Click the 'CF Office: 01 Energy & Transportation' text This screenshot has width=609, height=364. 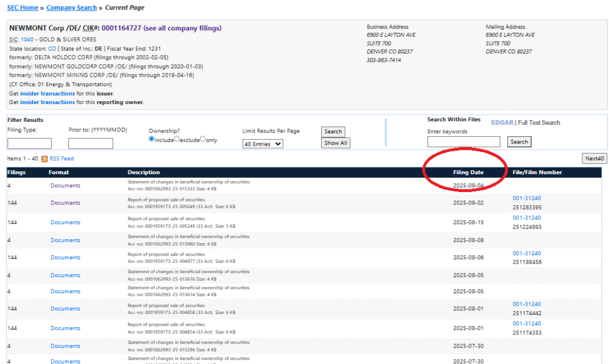[x=60, y=84]
